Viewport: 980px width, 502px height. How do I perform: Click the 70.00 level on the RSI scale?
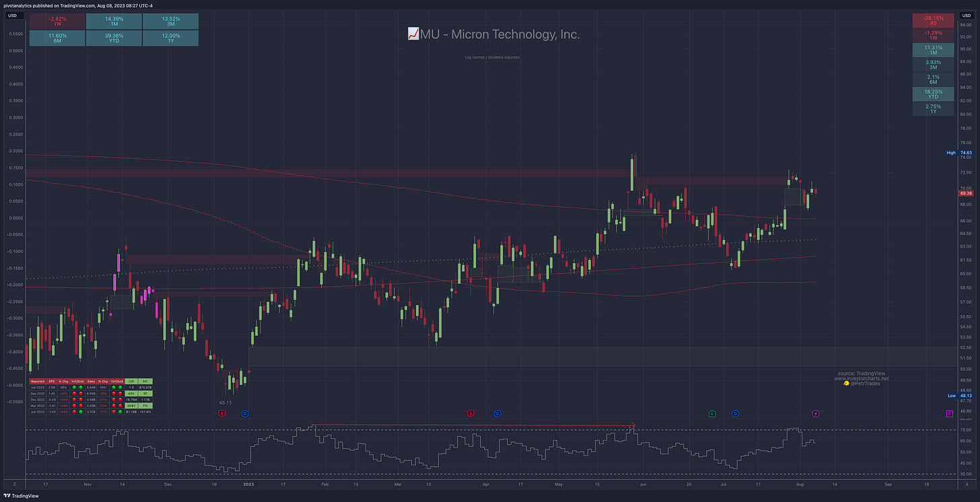pos(966,429)
